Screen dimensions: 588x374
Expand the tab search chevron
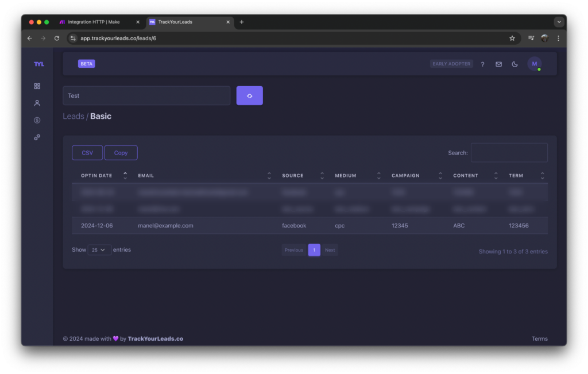click(x=559, y=22)
